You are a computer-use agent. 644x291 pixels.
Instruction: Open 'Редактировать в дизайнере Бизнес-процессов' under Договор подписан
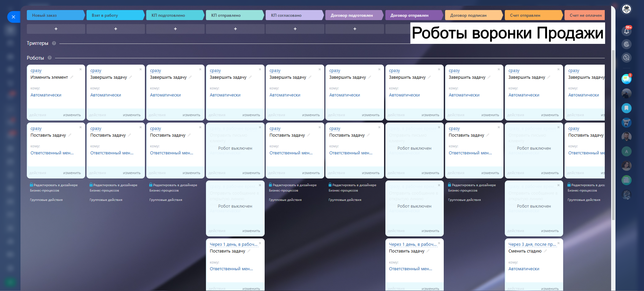[x=472, y=188]
